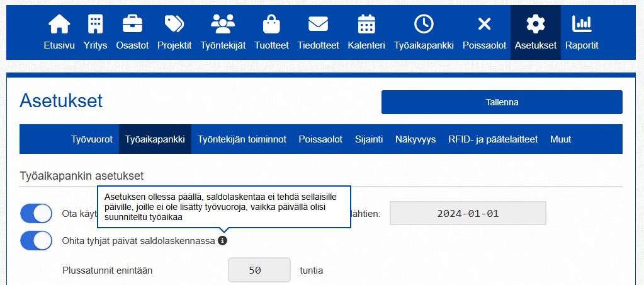644x285 pixels.
Task: Click info icon beside Ohita tyhjät päivät
Action: coord(222,241)
